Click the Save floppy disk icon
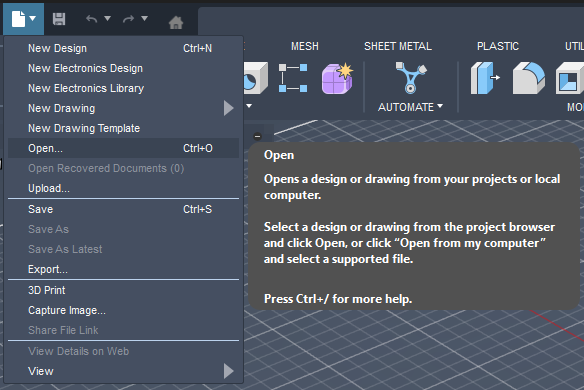The image size is (584, 390). (x=59, y=19)
